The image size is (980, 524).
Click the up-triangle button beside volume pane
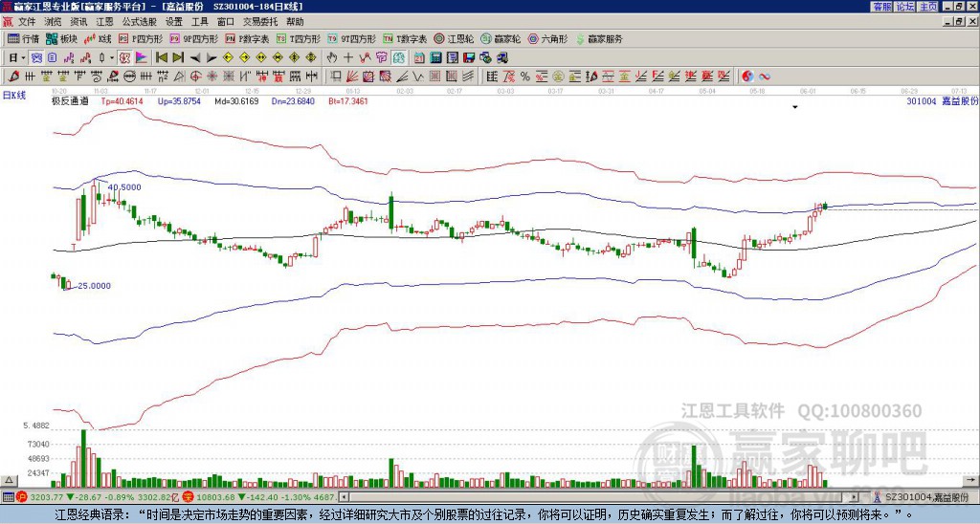(9, 480)
